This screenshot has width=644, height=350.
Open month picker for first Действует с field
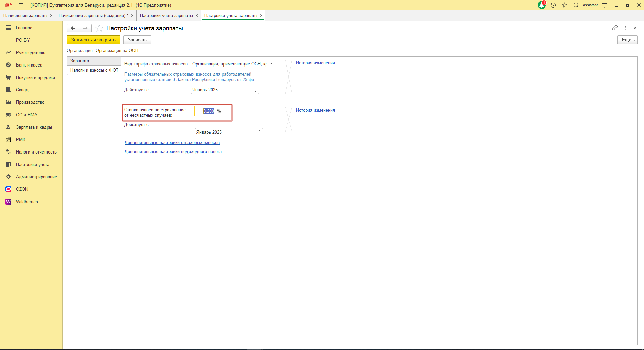tap(248, 90)
